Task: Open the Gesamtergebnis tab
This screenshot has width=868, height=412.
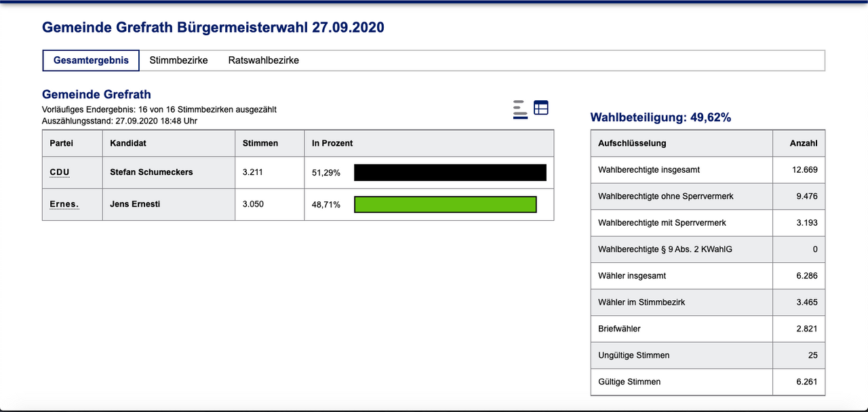Action: [x=91, y=60]
